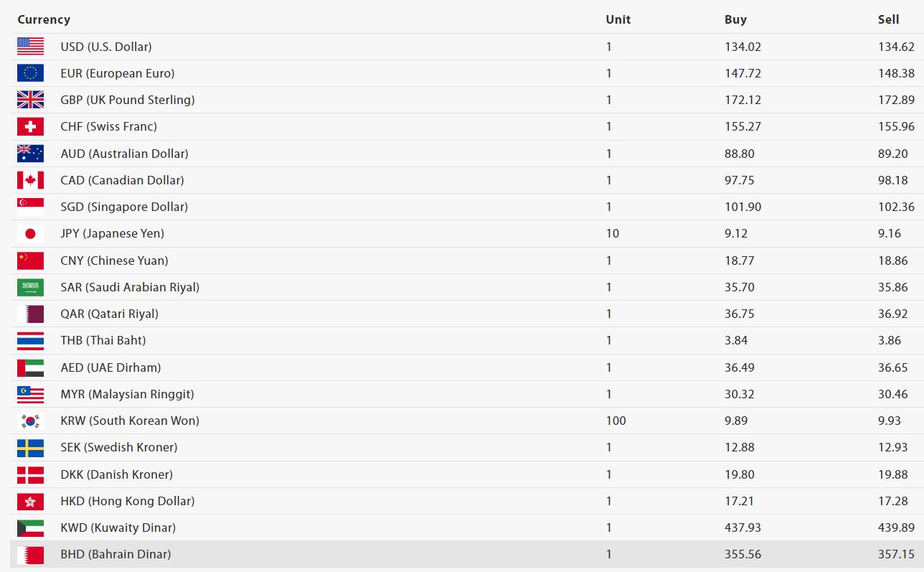The width and height of the screenshot is (924, 572).
Task: Click the Saudi Arabian flag icon
Action: point(30,287)
